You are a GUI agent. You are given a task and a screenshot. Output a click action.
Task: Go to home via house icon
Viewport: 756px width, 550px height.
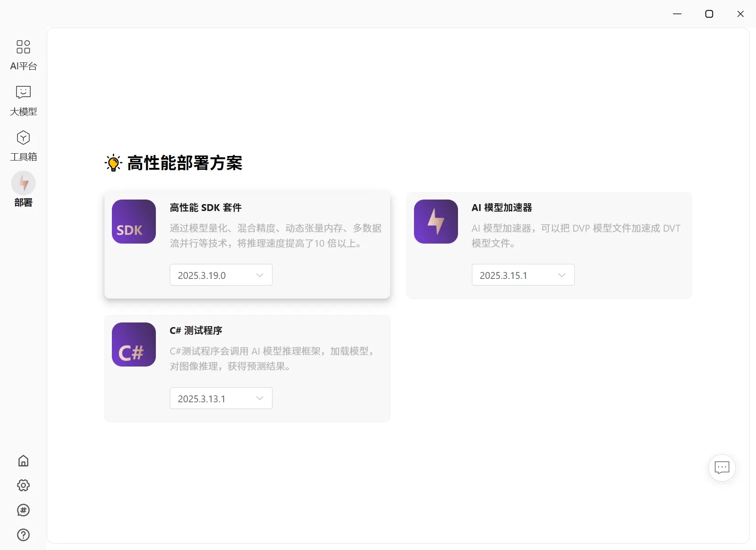coord(23,461)
